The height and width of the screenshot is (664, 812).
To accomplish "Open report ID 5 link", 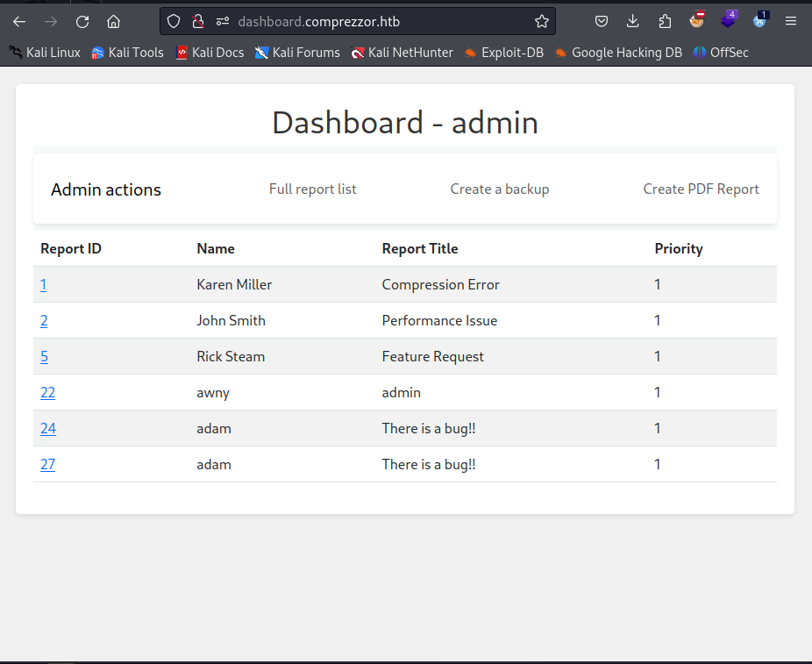I will (x=44, y=356).
